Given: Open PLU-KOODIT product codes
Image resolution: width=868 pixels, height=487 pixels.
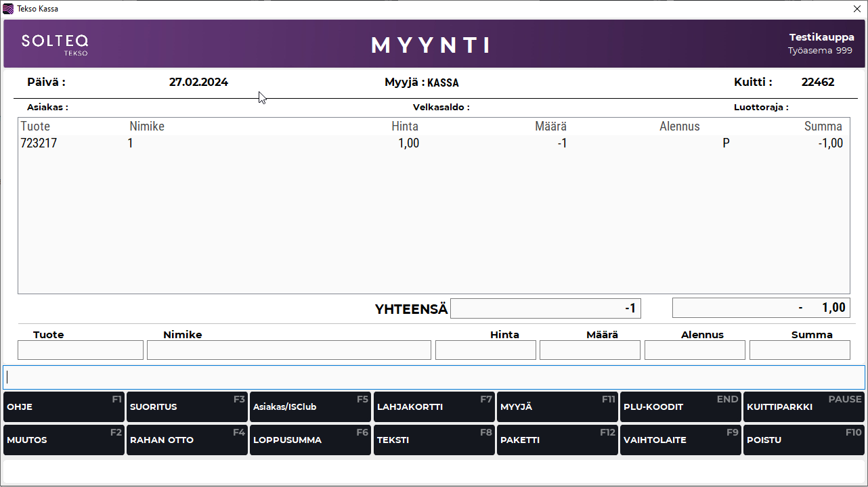Looking at the screenshot, I should pyautogui.click(x=680, y=407).
